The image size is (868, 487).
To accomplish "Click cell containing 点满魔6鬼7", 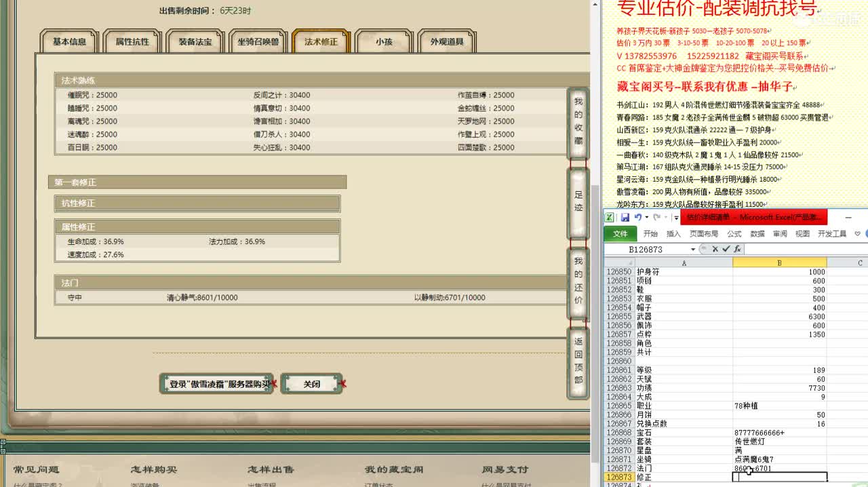I will click(x=779, y=459).
